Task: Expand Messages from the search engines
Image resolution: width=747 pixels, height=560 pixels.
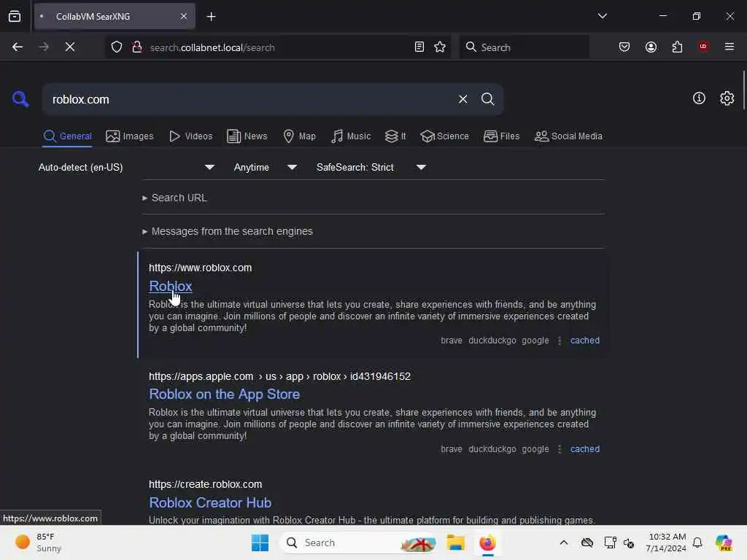Action: (228, 231)
